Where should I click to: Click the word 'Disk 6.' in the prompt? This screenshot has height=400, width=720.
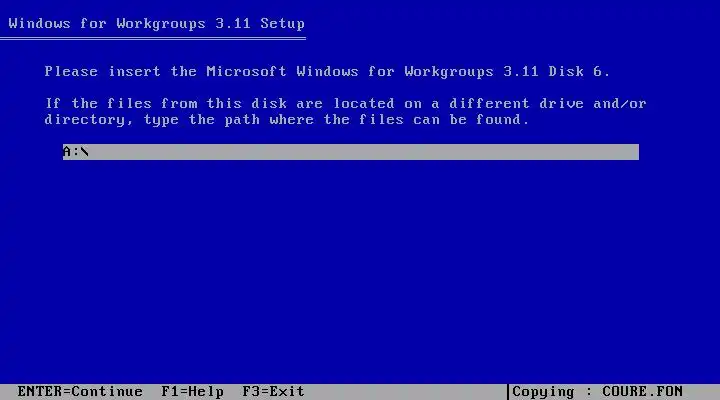(x=579, y=72)
